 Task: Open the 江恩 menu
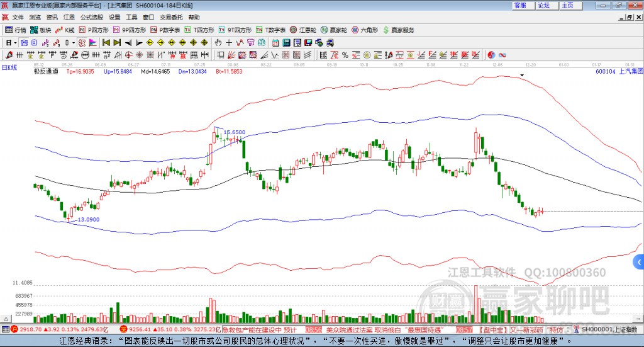(x=69, y=17)
